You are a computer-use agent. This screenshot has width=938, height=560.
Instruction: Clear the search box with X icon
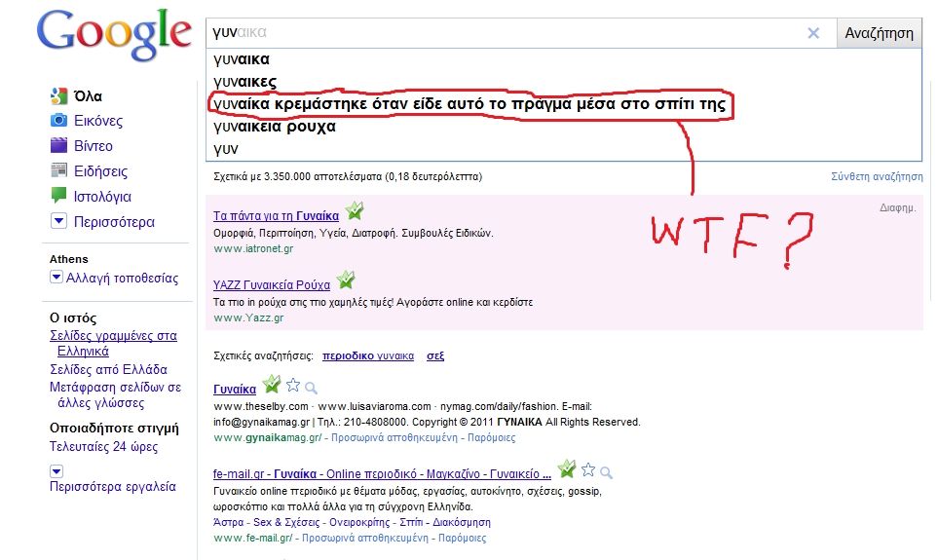(x=813, y=33)
